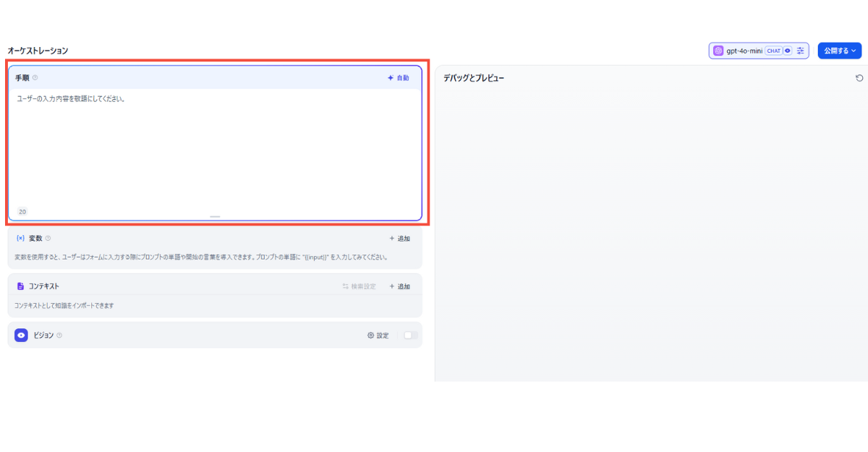The width and height of the screenshot is (868, 452).
Task: Click the prompt editor resize handle
Action: point(215,216)
